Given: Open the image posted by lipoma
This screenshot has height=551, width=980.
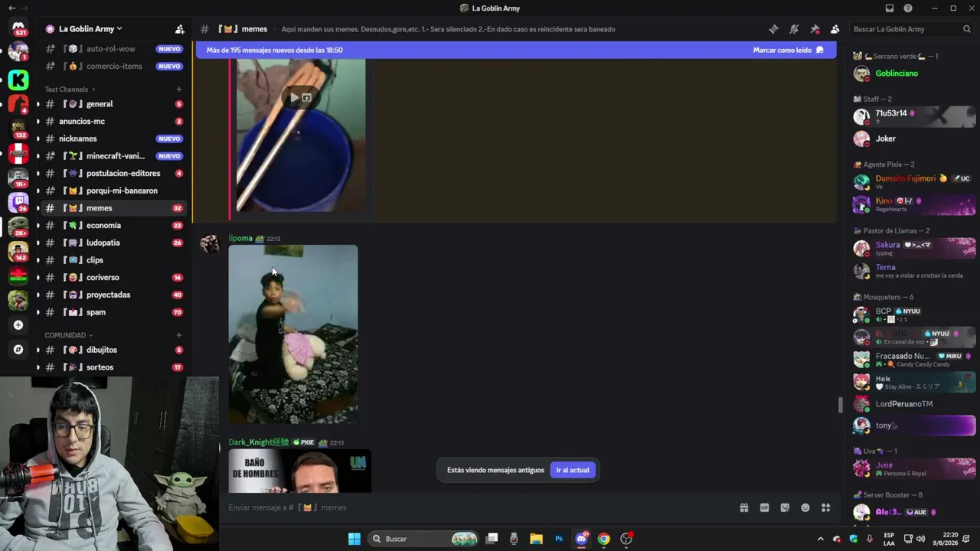Looking at the screenshot, I should pyautogui.click(x=293, y=334).
